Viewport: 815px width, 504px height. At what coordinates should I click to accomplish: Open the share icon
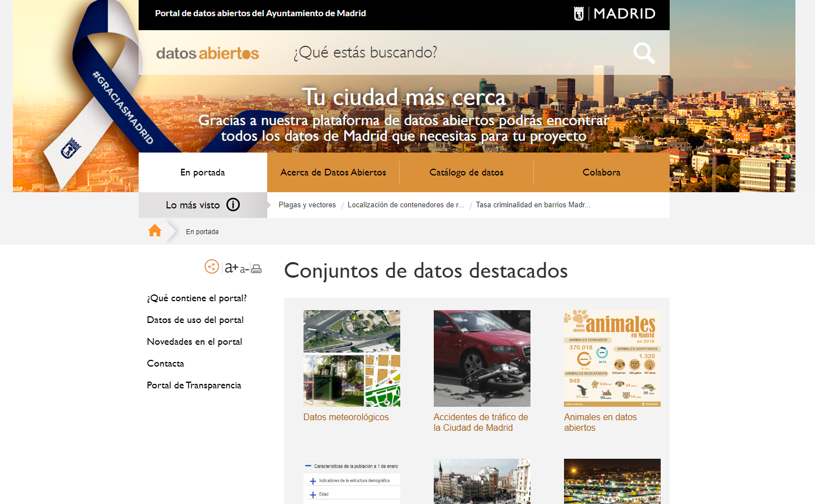pyautogui.click(x=211, y=267)
